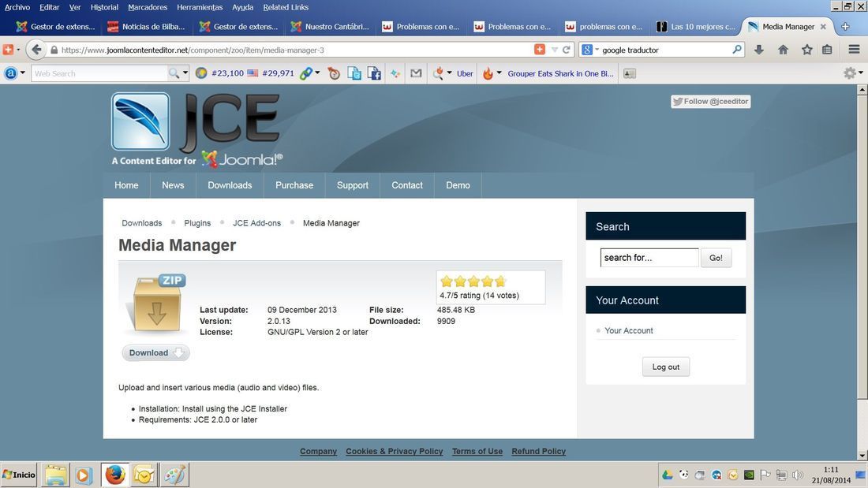Expand the Alexa 'a' button dropdown arrow
The image size is (868, 488).
coord(23,73)
